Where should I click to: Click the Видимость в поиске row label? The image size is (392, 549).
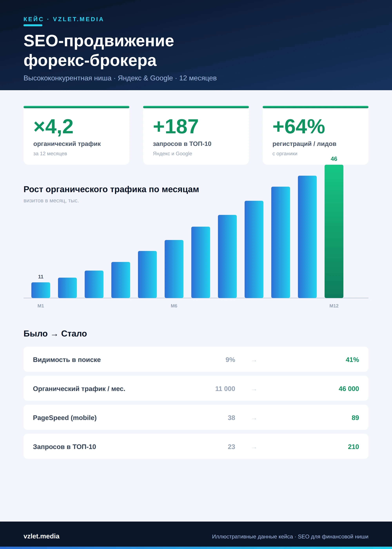tap(67, 360)
